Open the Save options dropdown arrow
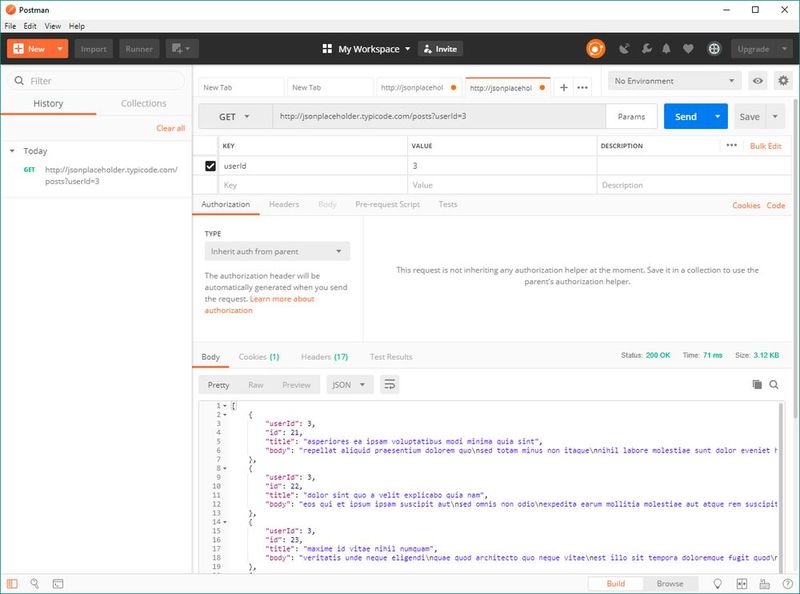Viewport: 800px width, 594px height. pyautogui.click(x=775, y=117)
